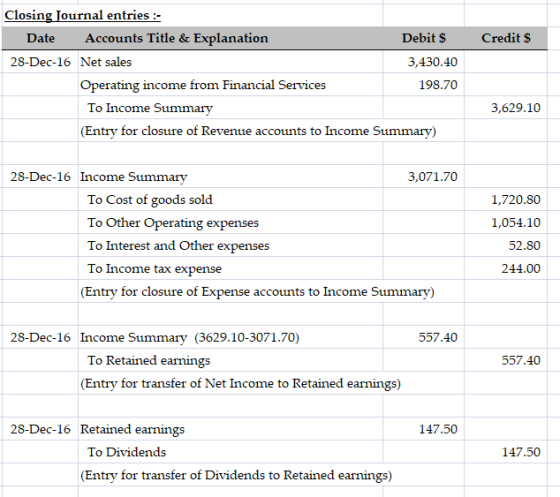The image size is (560, 497).
Task: Select the 28-Dec-16 date beside Retained earnings
Action: coord(40,429)
